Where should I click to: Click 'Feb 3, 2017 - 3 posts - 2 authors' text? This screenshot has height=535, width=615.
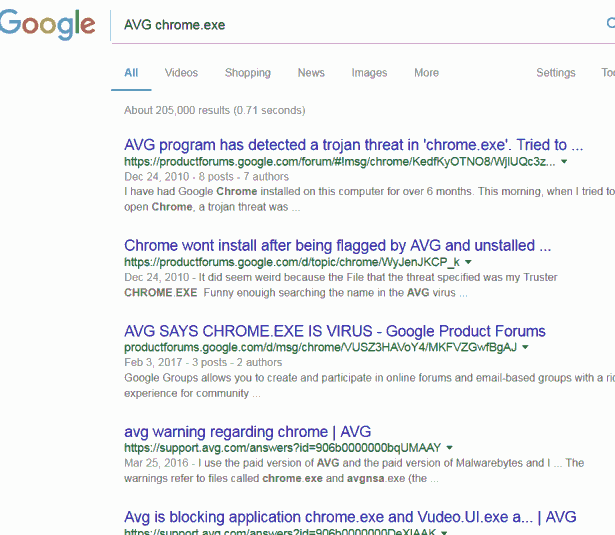(x=203, y=362)
